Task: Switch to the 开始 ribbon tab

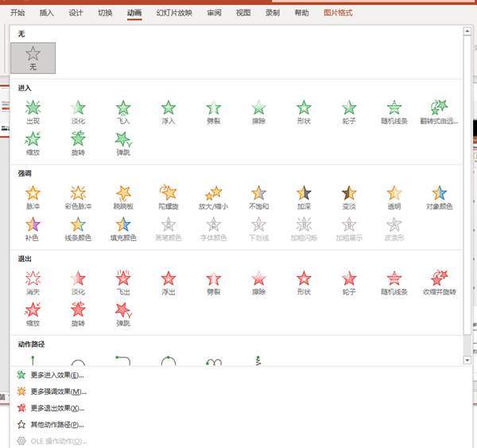Action: 17,13
